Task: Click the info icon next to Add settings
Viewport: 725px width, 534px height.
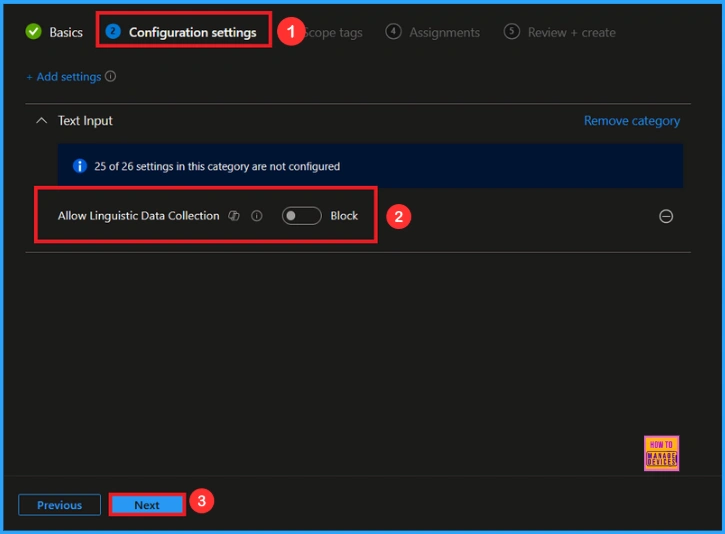Action: point(111,77)
